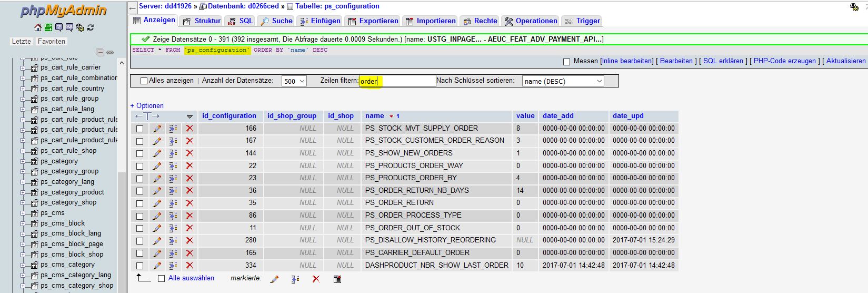Click the 'Zeilen filtern' input field
Viewport: 868px width, 293px height.
click(x=397, y=81)
